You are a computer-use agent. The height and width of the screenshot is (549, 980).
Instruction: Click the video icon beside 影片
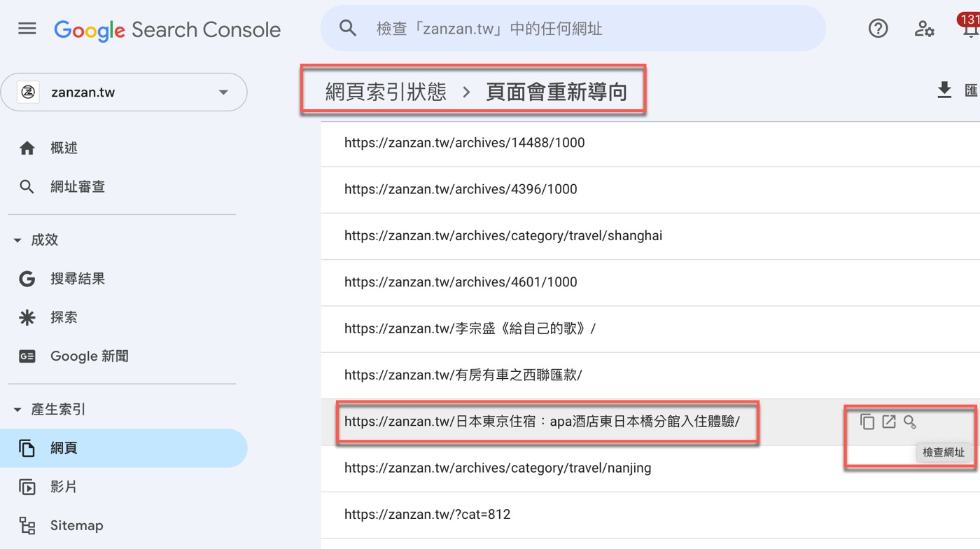tap(27, 487)
